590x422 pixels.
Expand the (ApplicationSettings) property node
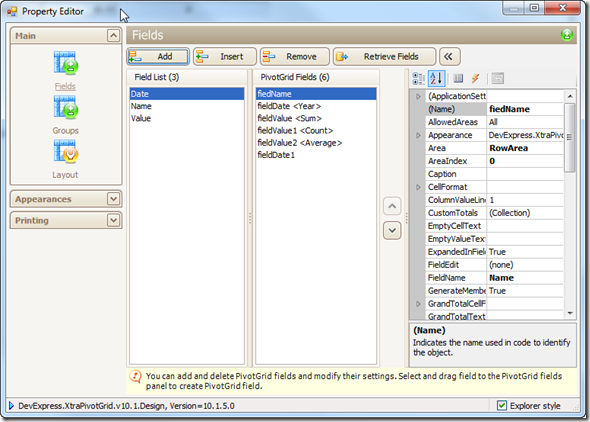[418, 96]
